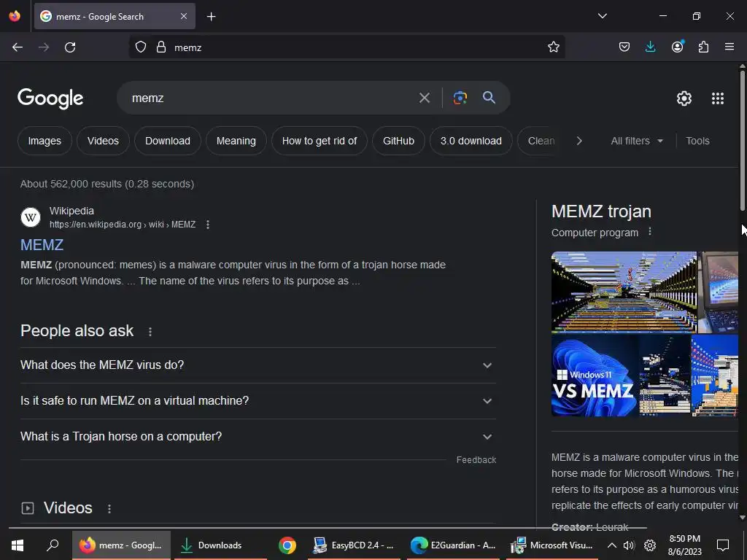Click the Google logo
747x560 pixels.
coord(50,98)
